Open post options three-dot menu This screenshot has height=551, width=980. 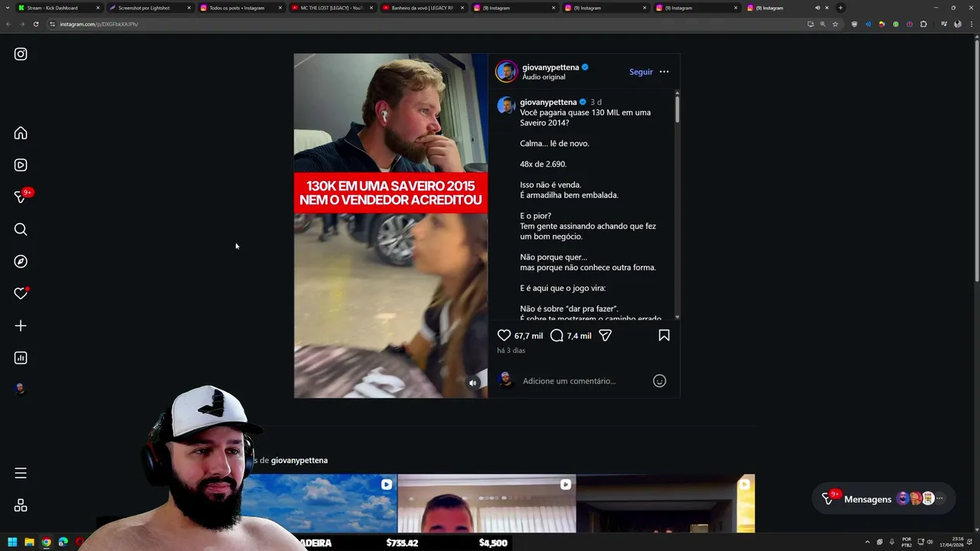[664, 72]
